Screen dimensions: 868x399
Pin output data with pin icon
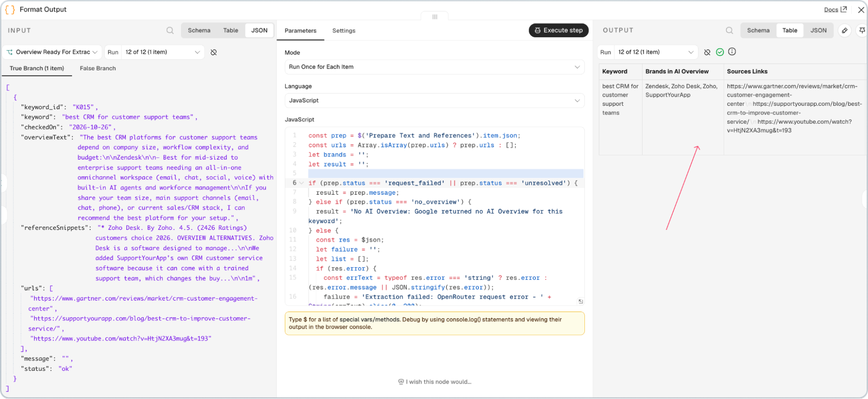coord(862,30)
